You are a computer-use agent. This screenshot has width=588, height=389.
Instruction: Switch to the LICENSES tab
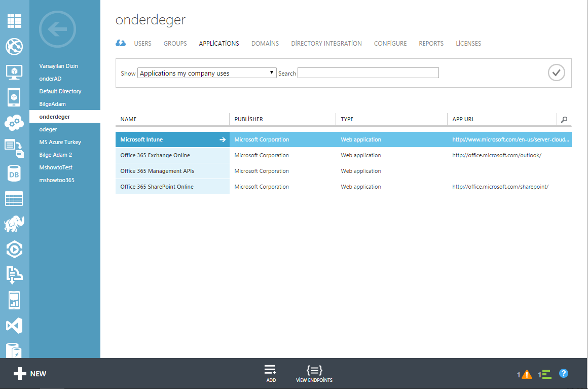tap(468, 44)
